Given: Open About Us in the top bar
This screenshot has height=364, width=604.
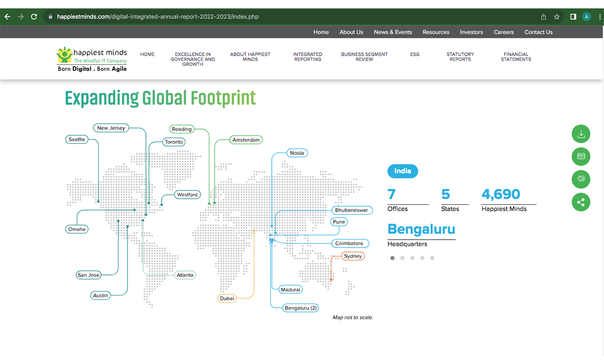Looking at the screenshot, I should 351,32.
